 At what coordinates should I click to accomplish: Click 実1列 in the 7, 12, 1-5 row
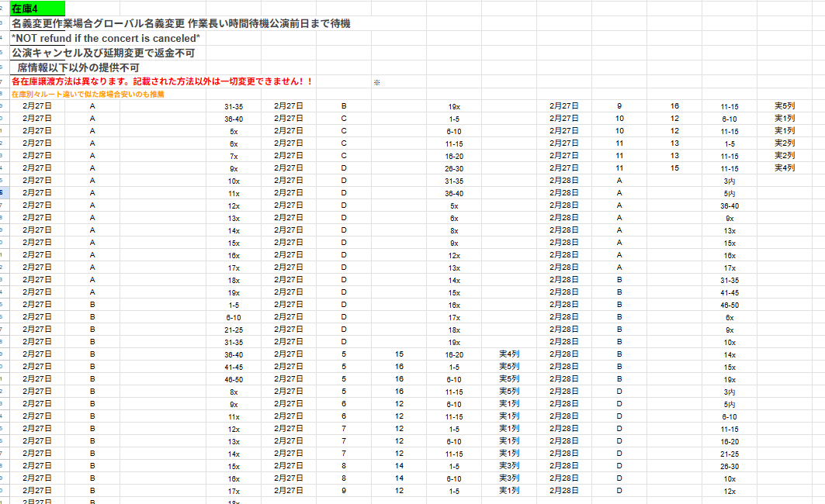tap(509, 428)
